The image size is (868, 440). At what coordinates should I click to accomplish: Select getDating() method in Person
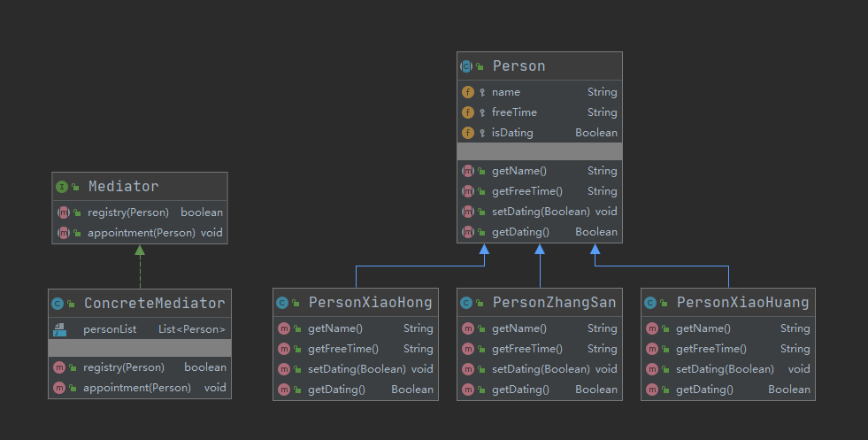[x=540, y=232]
